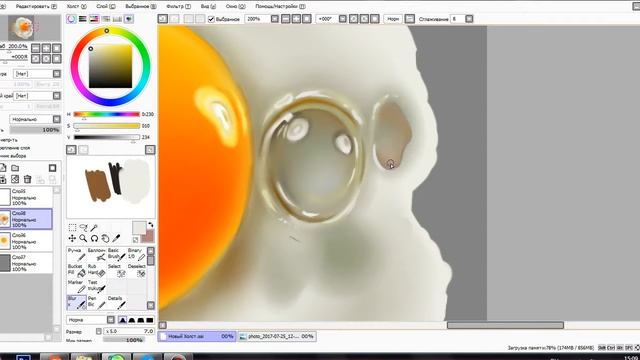The height and width of the screenshot is (360, 640).
Task: Select the third brush edge shape
Action: 141,320
